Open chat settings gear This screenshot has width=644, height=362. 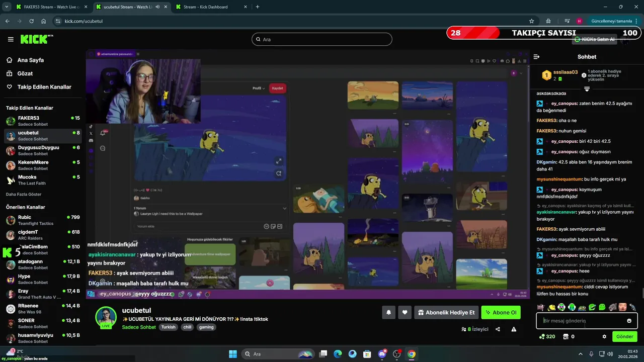tap(604, 336)
